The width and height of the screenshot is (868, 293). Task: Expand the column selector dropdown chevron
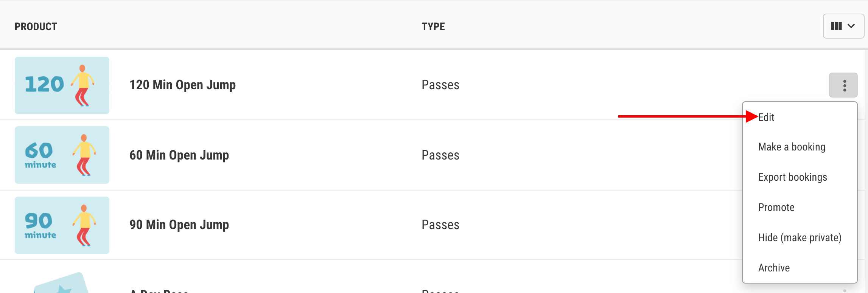[851, 26]
